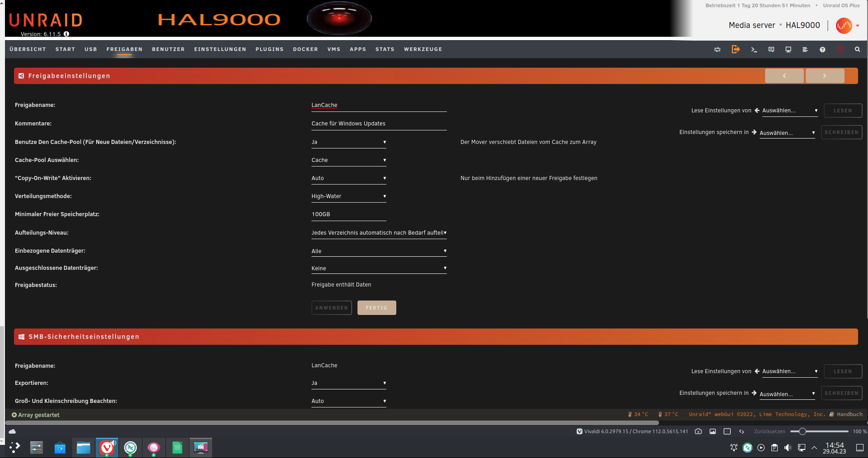Click the Minimaler Freier Speicherplatz 100GB field
The image size is (868, 458).
[x=349, y=214]
